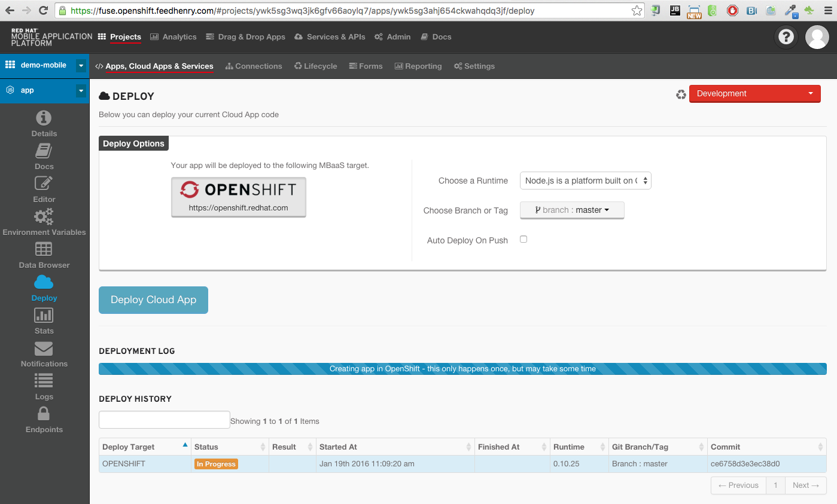The width and height of the screenshot is (837, 504).
Task: Click page 1 in pagination
Action: [x=775, y=485]
